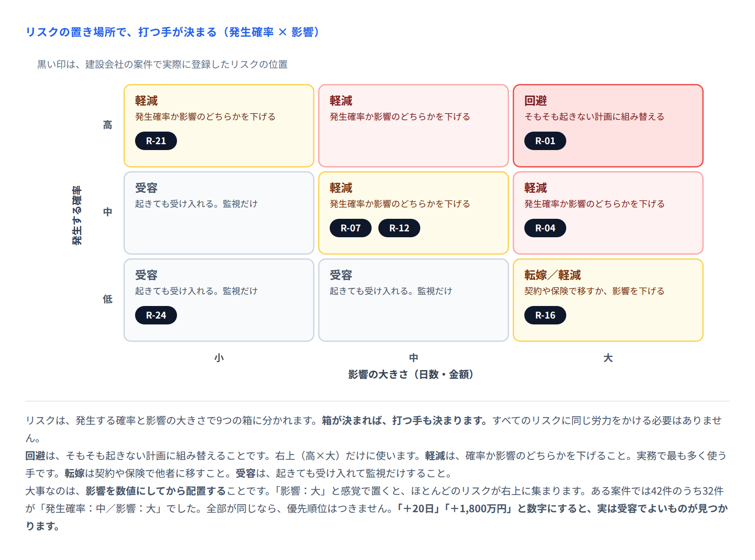Select the R-12 risk badge
This screenshot has height=560, width=755.
(399, 228)
